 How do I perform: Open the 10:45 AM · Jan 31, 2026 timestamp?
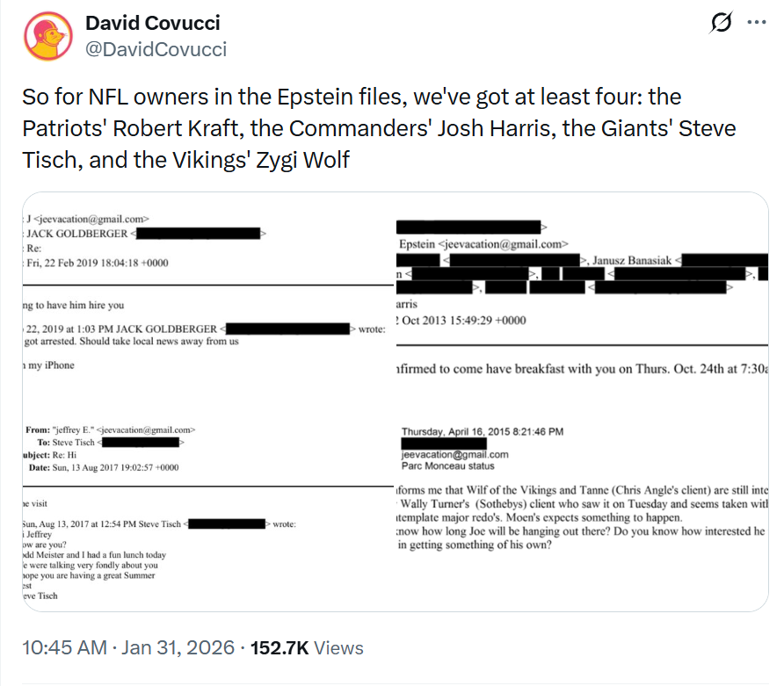click(x=128, y=647)
